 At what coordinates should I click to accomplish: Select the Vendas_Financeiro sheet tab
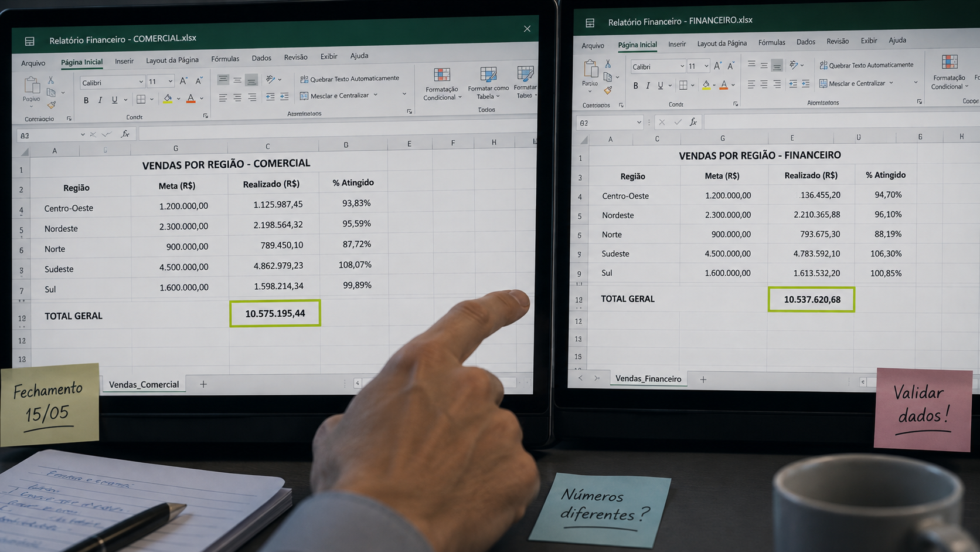pyautogui.click(x=648, y=378)
